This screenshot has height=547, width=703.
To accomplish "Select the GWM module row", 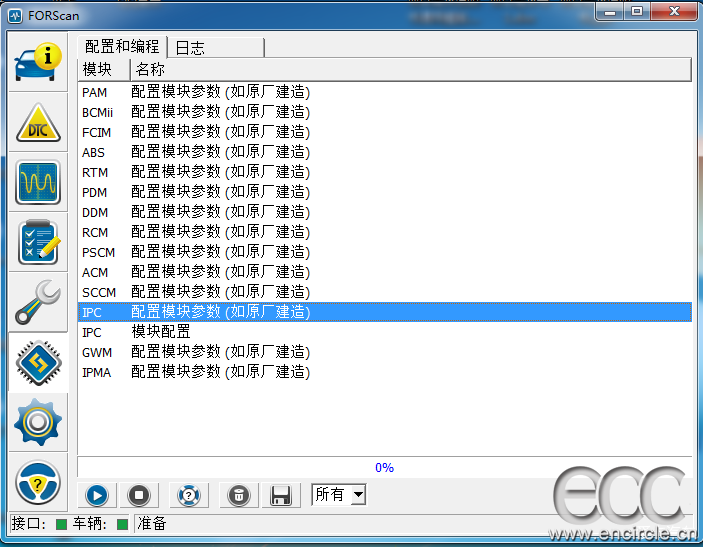I will 385,352.
